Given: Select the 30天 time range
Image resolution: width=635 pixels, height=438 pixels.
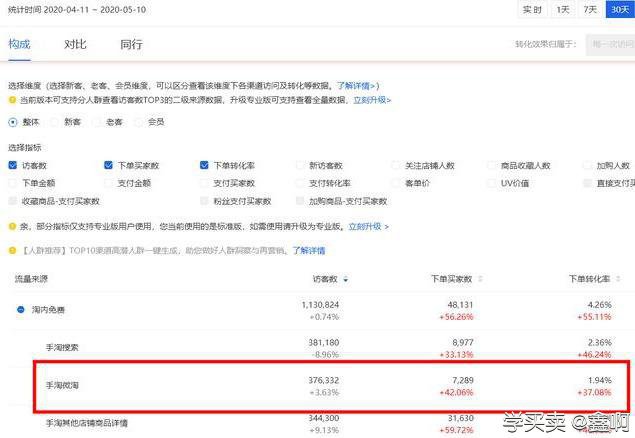Looking at the screenshot, I should point(620,9).
